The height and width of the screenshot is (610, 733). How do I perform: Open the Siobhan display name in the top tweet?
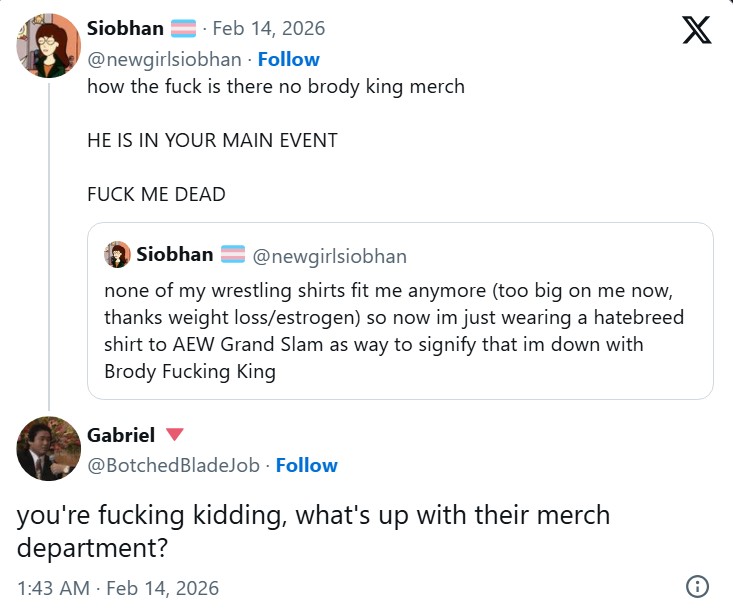tap(125, 29)
